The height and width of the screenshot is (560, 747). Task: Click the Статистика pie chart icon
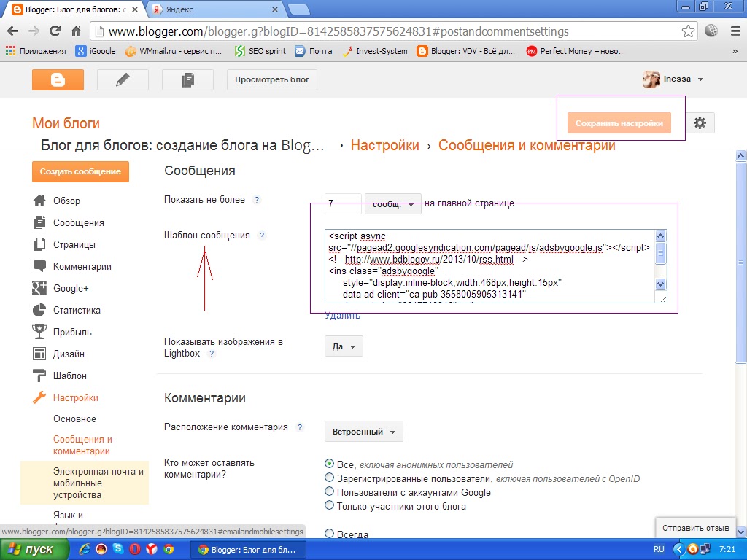[39, 310]
